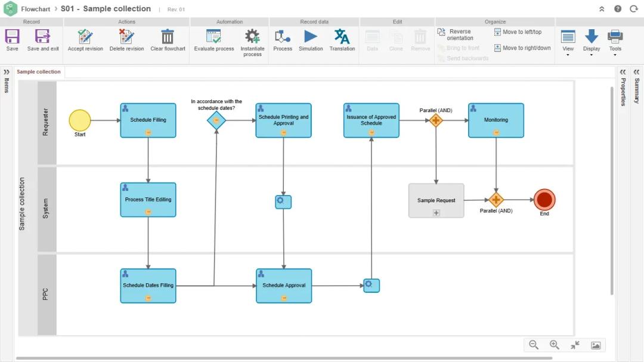Click Move to left/top button
The width and height of the screenshot is (644, 362).
click(x=518, y=32)
